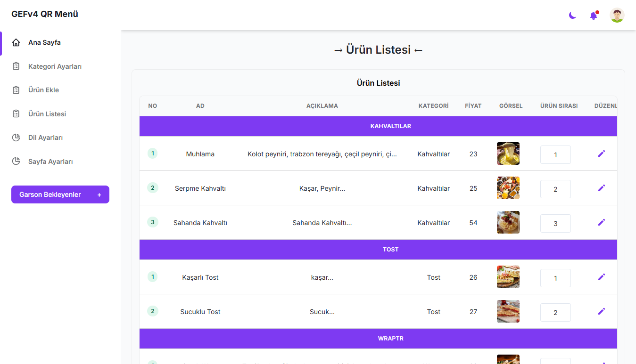Click the home icon beside Ana Sayfa
This screenshot has height=364, width=636.
pos(16,43)
